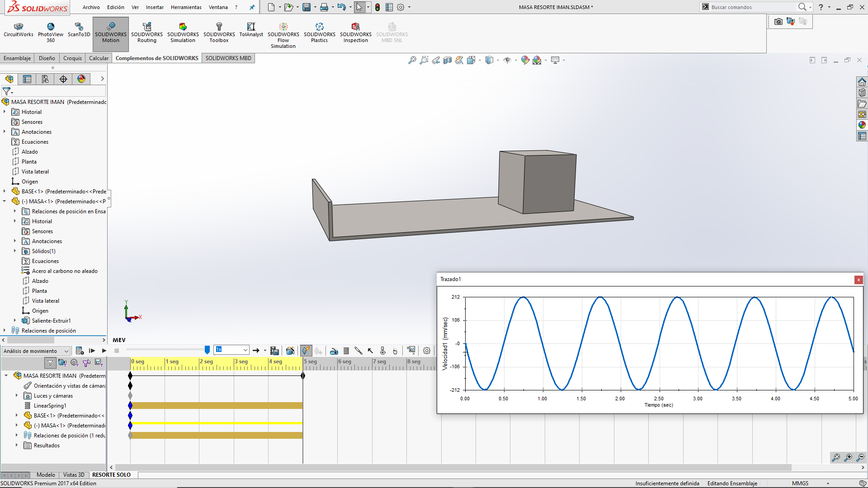Image resolution: width=868 pixels, height=488 pixels.
Task: Expand the Resultados tree node
Action: (17, 446)
